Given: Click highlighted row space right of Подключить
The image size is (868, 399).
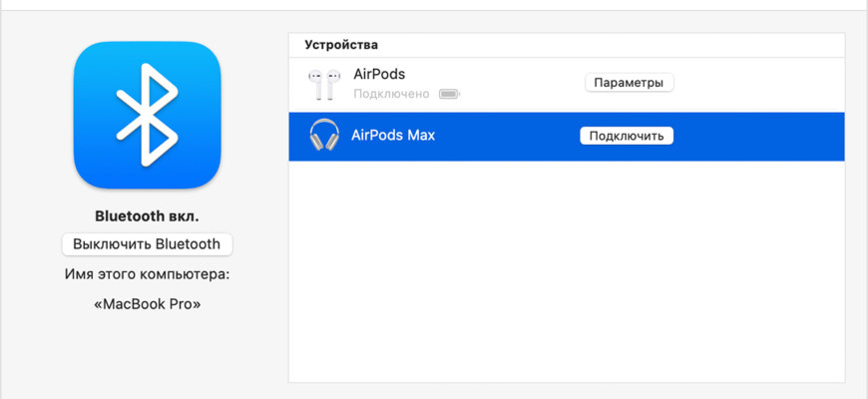Looking at the screenshot, I should pyautogui.click(x=758, y=136).
